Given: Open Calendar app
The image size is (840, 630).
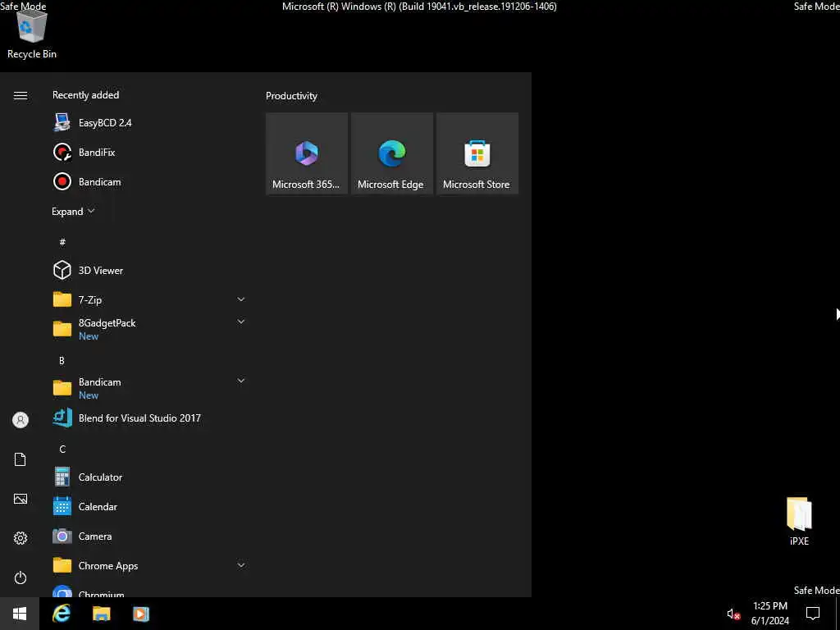Looking at the screenshot, I should (148, 506).
